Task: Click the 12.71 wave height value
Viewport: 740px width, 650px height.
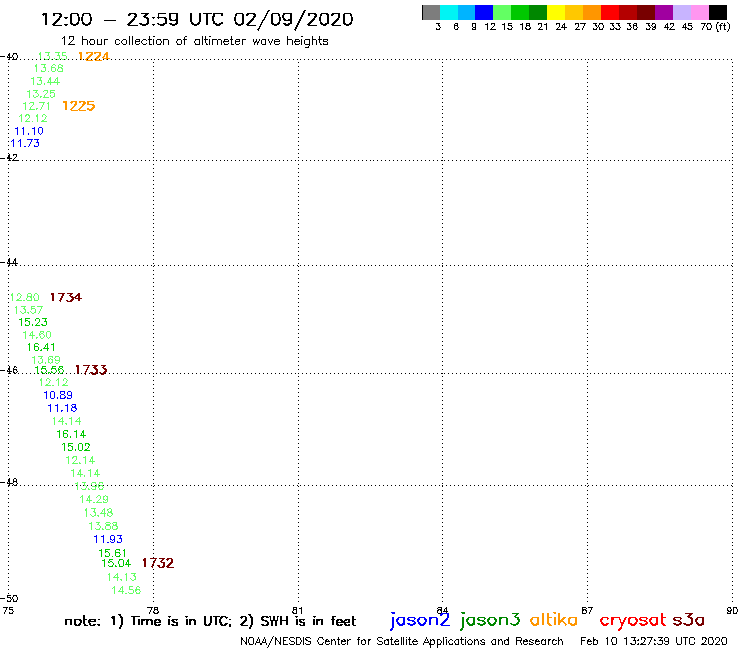Action: (36, 106)
